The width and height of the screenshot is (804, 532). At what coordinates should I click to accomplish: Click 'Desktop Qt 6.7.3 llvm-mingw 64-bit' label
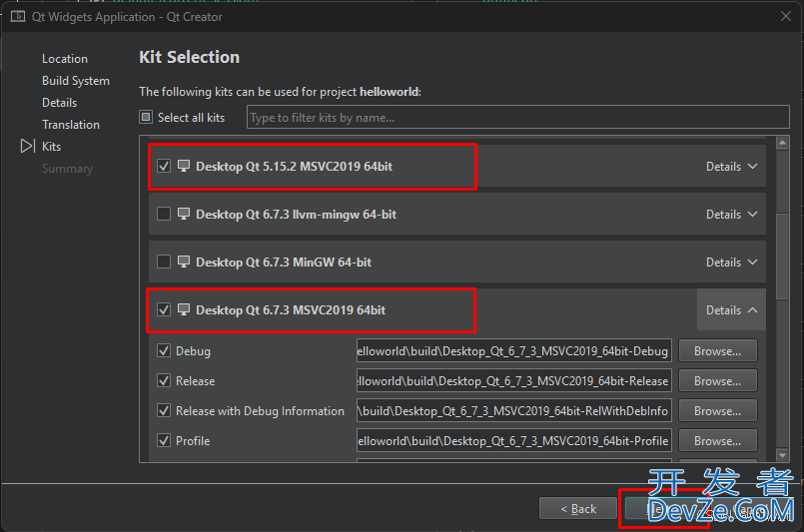pos(296,215)
